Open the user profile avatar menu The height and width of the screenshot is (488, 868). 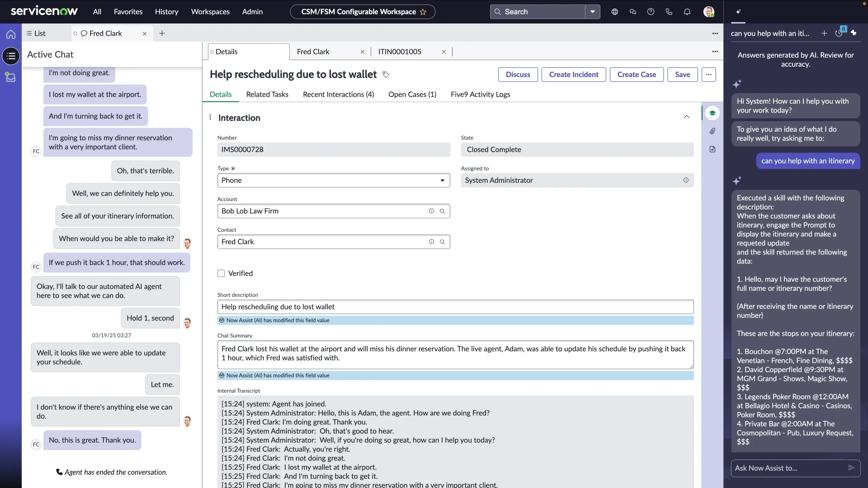(709, 12)
